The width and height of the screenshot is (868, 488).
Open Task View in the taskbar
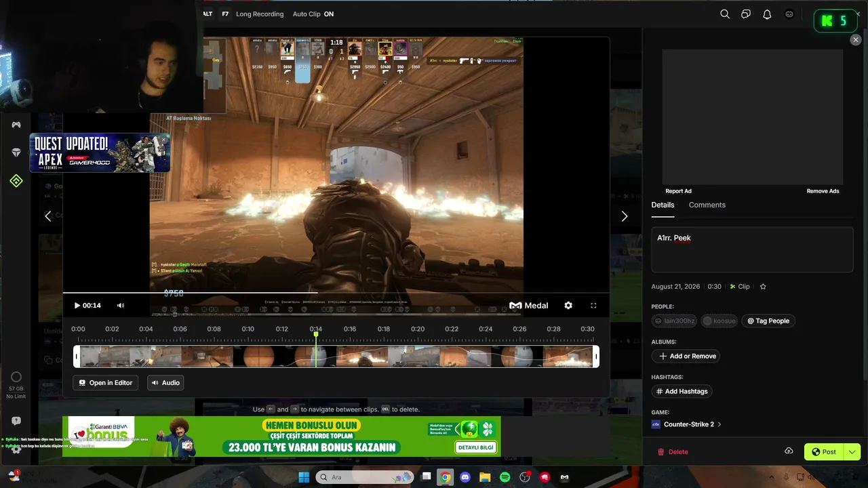click(x=426, y=477)
